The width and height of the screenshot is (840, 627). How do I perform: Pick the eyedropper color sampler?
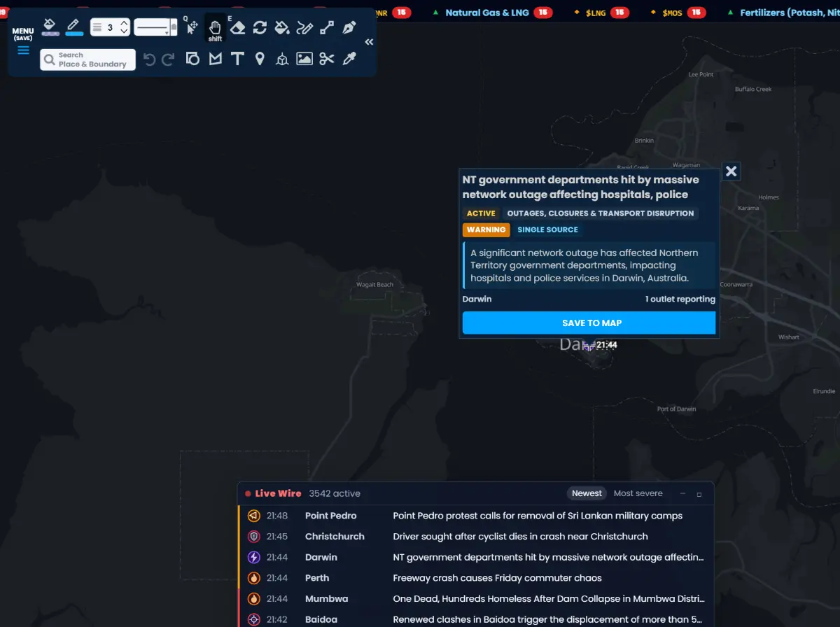(x=349, y=59)
